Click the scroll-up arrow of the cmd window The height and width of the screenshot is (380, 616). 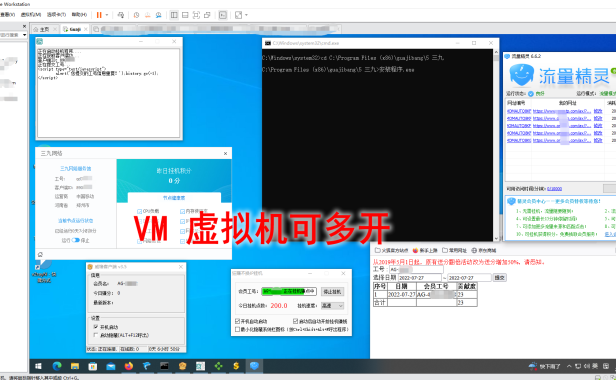click(x=496, y=52)
